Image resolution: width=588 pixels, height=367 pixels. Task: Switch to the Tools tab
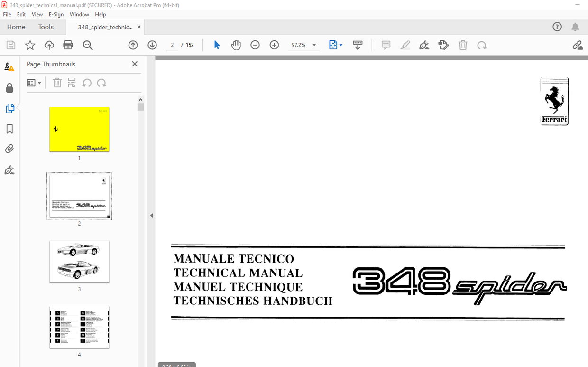click(46, 27)
